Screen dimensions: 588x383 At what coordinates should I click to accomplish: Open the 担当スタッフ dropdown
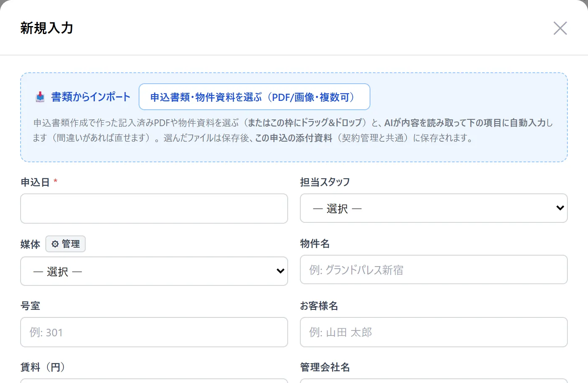[x=434, y=208]
